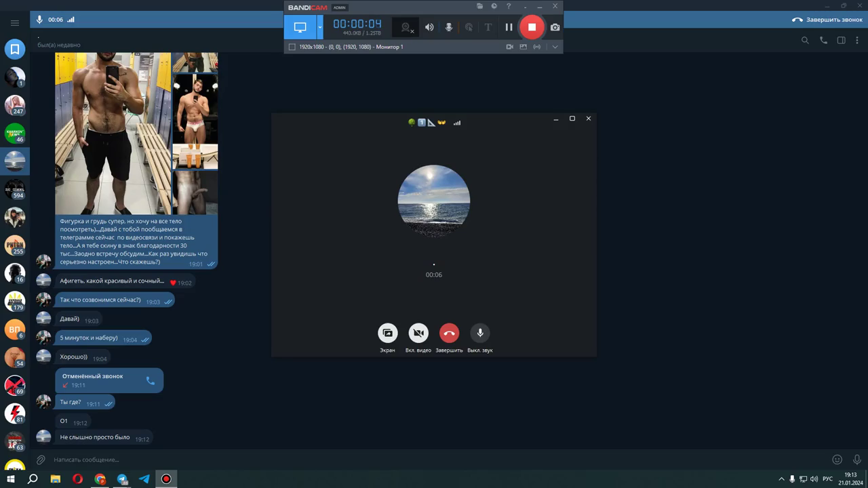This screenshot has width=868, height=488.
Task: Expand the bottom Bandicam options chevron
Action: [555, 47]
